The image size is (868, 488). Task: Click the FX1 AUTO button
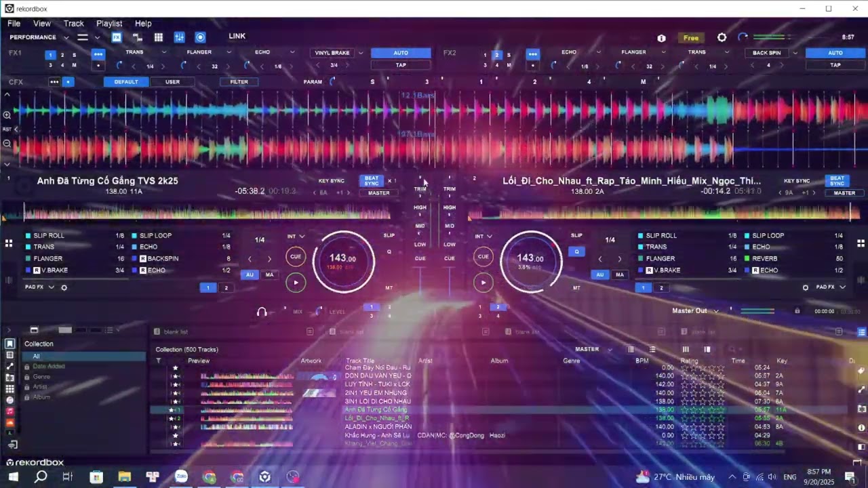tap(401, 53)
